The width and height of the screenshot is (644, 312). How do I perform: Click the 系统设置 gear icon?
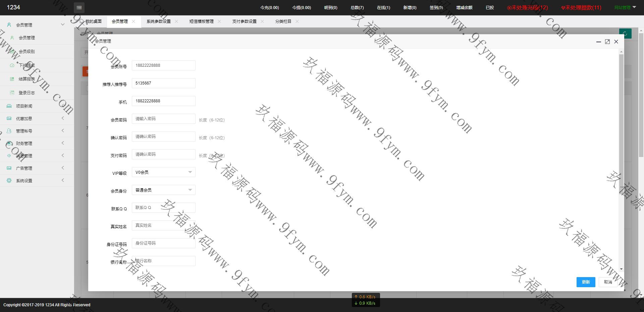9,180
